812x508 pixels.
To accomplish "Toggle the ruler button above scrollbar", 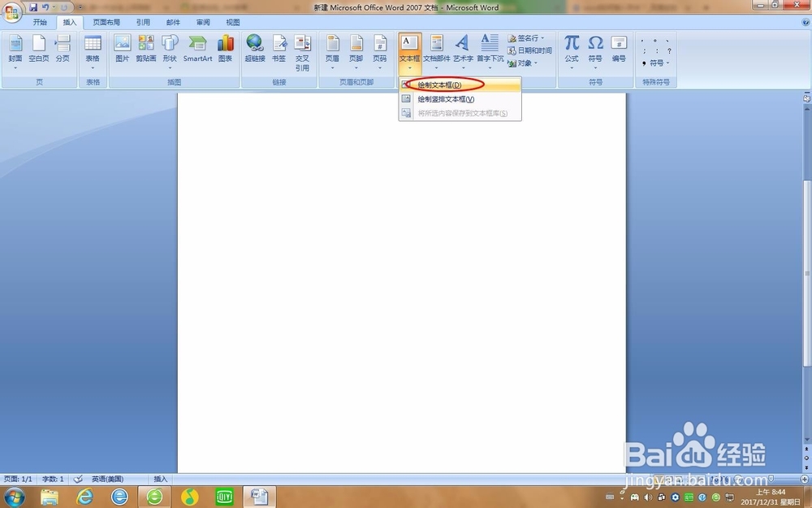I will pyautogui.click(x=807, y=98).
